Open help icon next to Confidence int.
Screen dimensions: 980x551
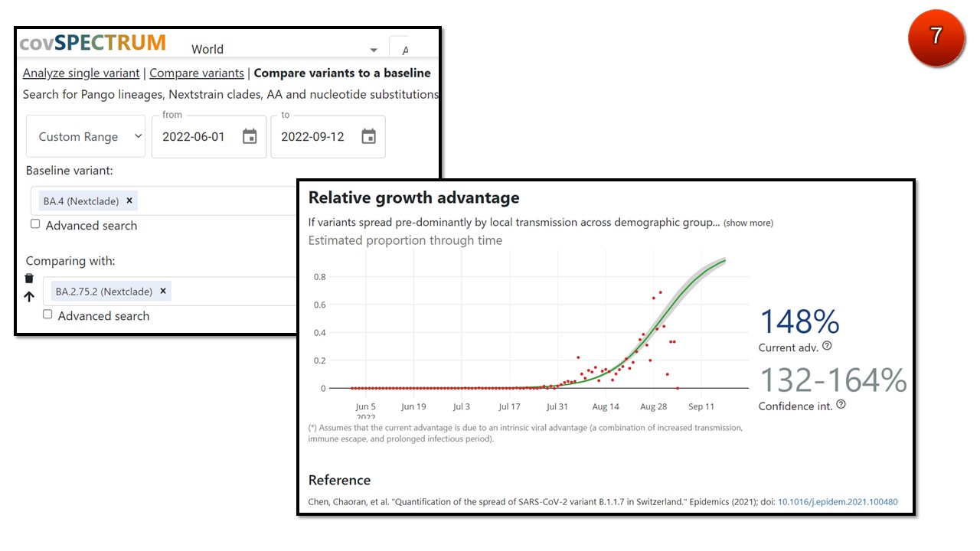(841, 405)
